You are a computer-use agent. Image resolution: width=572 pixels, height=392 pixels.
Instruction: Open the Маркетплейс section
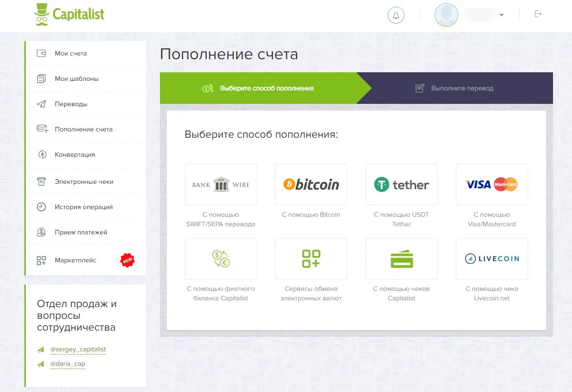point(86,260)
